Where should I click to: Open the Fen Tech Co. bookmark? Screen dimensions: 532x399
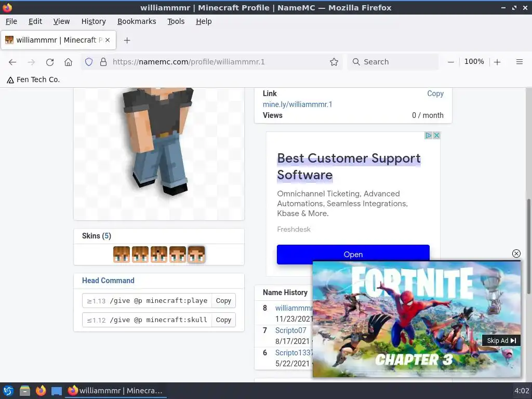tap(33, 79)
